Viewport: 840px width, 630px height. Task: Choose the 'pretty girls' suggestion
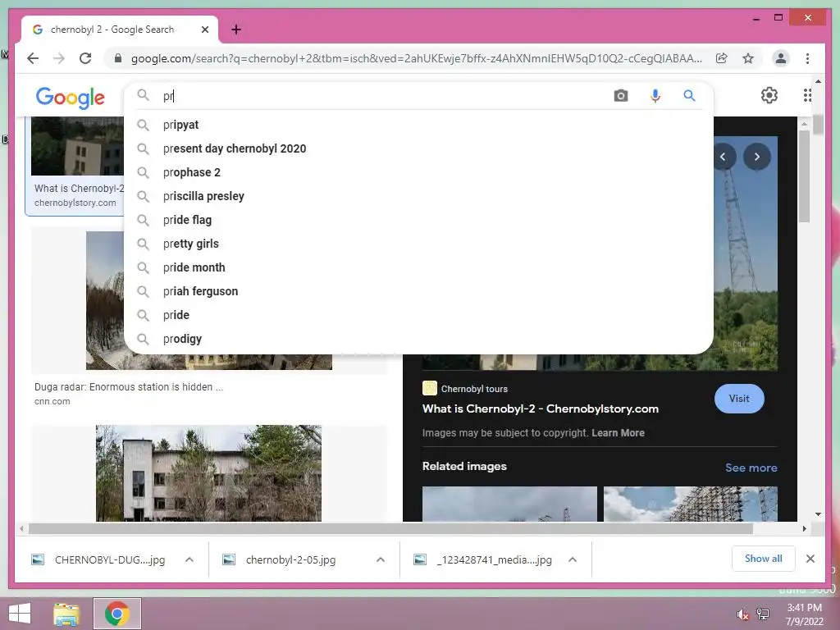[418, 244]
